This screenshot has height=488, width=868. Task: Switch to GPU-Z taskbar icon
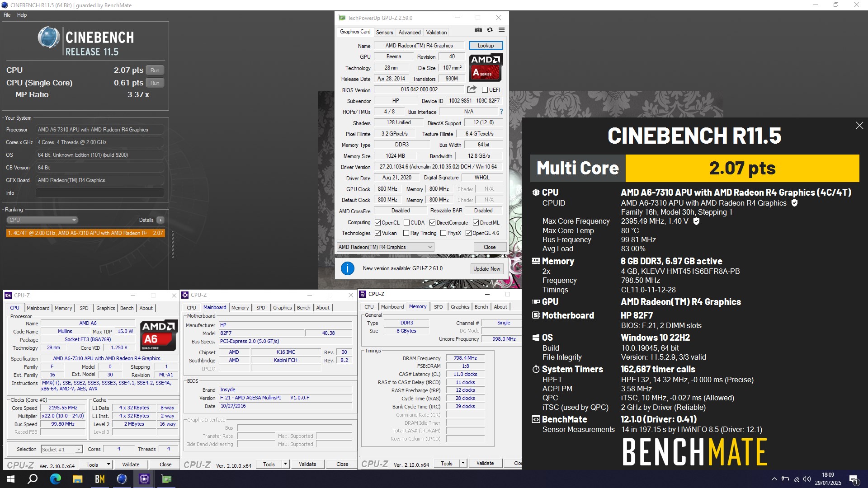pyautogui.click(x=166, y=479)
